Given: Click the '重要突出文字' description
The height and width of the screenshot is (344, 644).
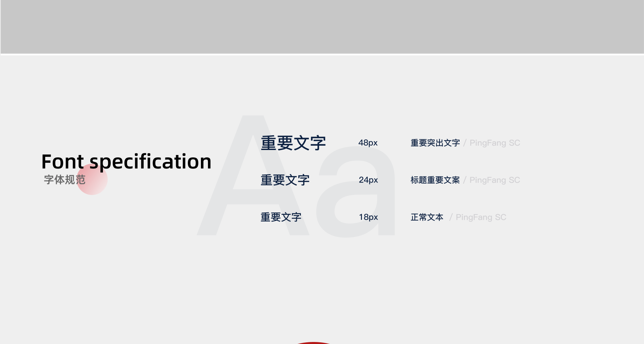Looking at the screenshot, I should (x=435, y=143).
